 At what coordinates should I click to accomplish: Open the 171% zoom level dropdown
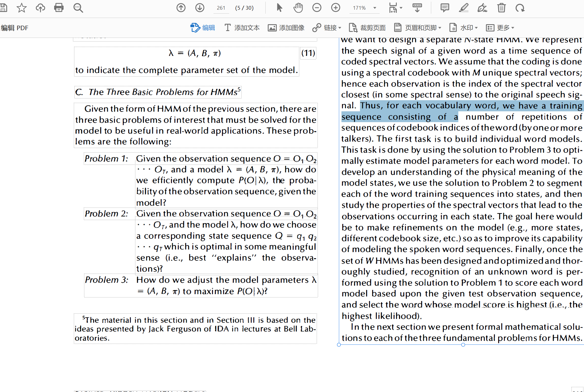(x=375, y=8)
